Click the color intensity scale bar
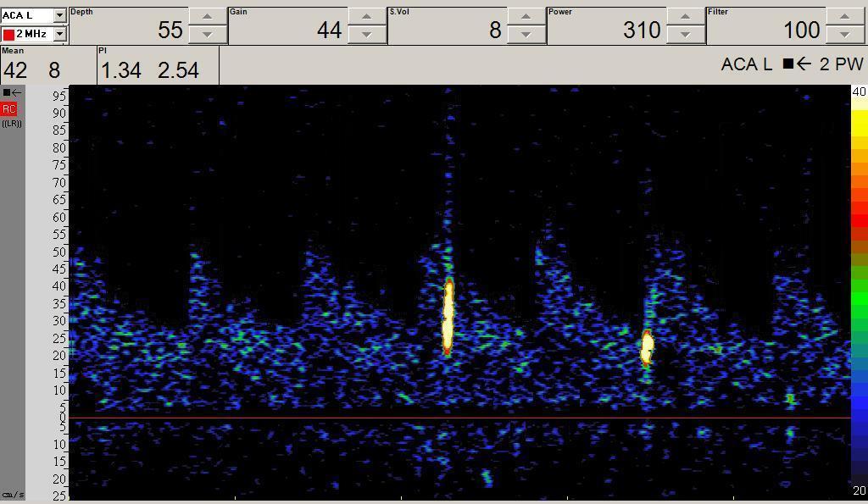Screen dimensions: 868x504 point(860,291)
